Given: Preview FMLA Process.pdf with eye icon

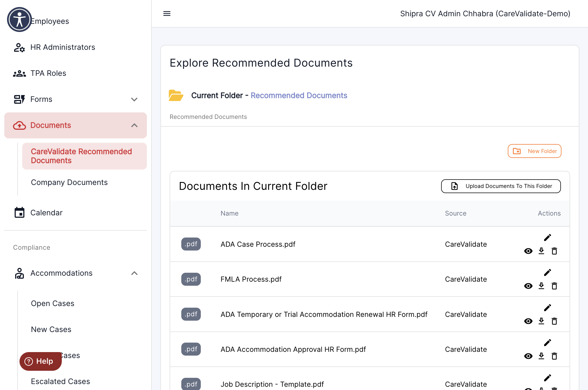Looking at the screenshot, I should pos(528,286).
